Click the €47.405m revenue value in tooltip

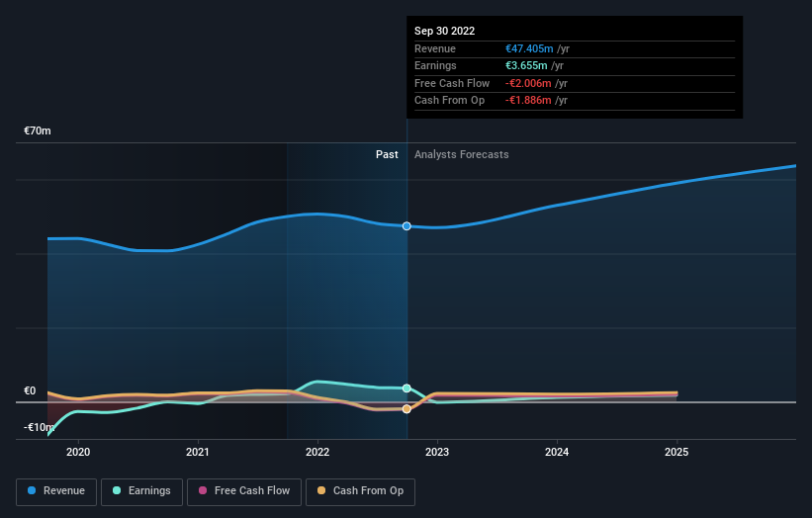click(529, 48)
